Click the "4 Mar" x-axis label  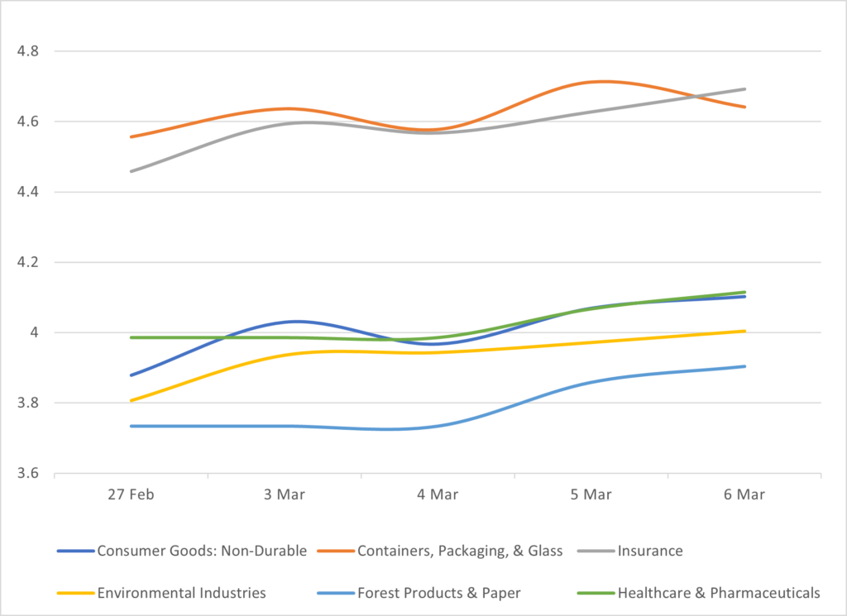pyautogui.click(x=438, y=494)
